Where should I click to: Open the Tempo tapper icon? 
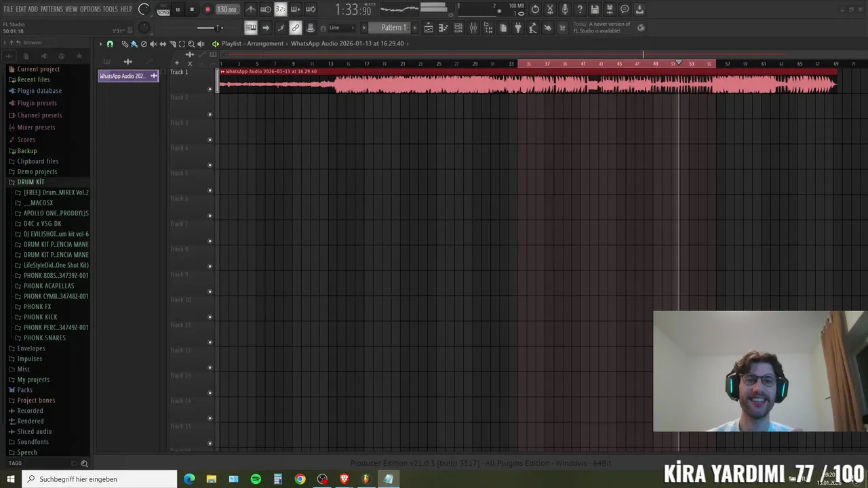click(533, 28)
